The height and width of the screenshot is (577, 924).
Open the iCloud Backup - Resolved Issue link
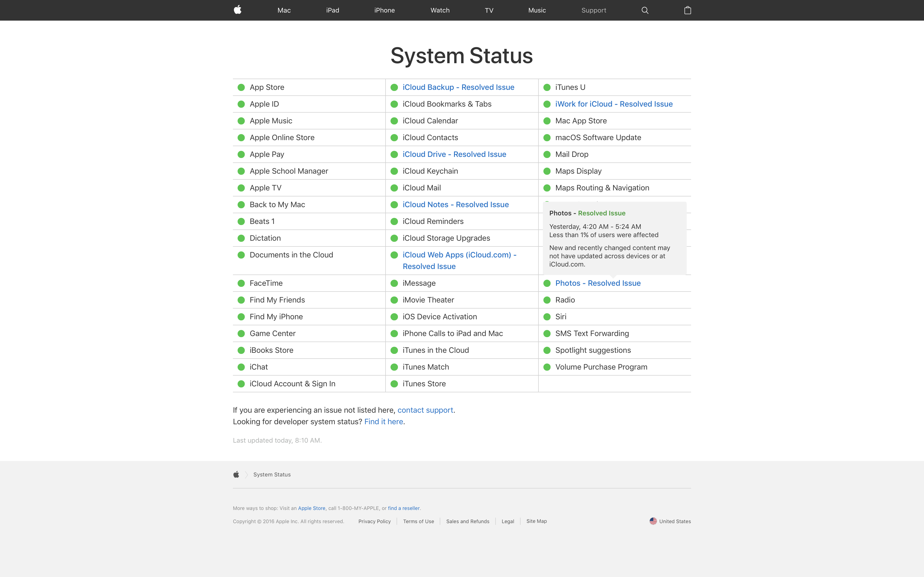tap(458, 87)
